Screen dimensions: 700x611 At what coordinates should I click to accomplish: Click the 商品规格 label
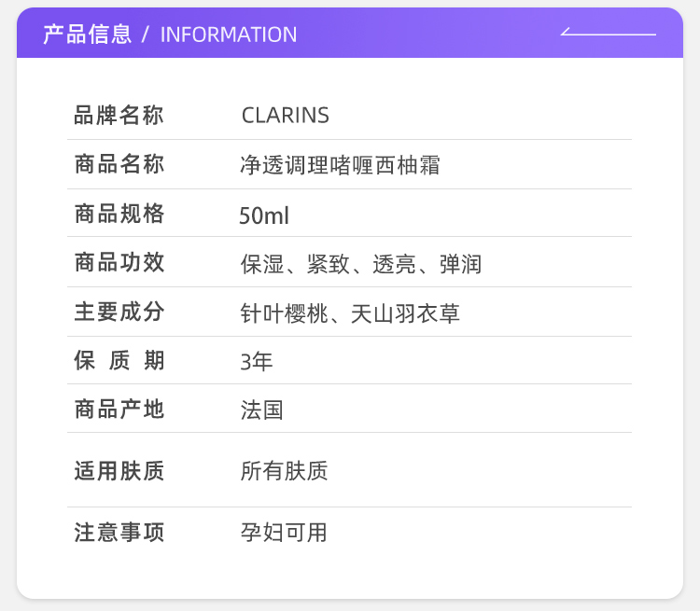tap(119, 214)
